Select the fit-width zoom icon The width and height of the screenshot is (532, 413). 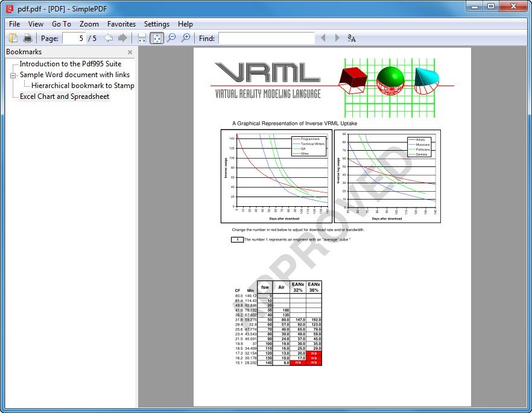click(x=142, y=37)
